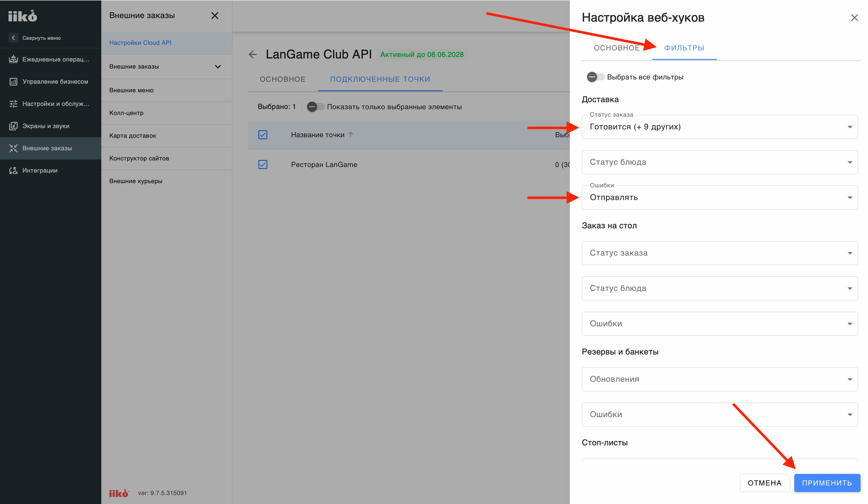Uncheck the Ресторан LanGame checkbox
Screen dimensions: 868x504
point(263,164)
